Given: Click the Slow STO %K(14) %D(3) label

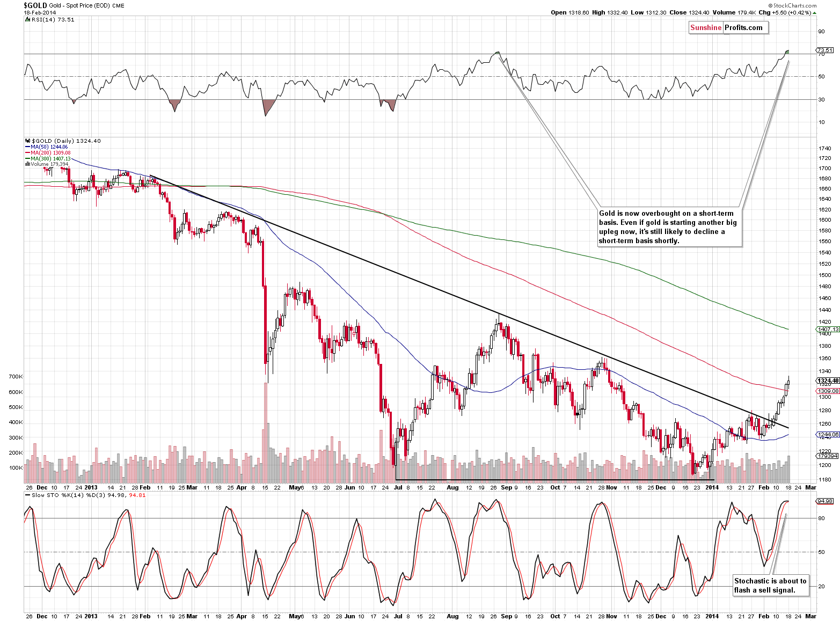Looking at the screenshot, I should click(69, 495).
